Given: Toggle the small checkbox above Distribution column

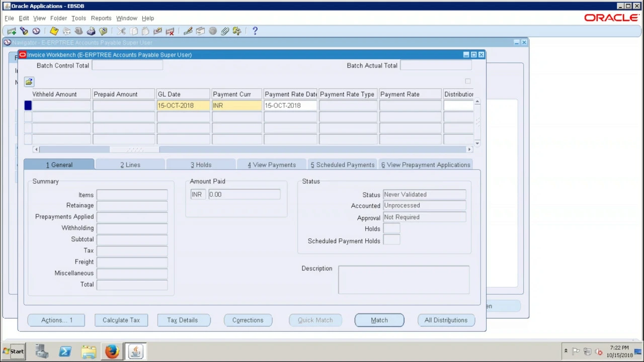Looking at the screenshot, I should pos(468,81).
